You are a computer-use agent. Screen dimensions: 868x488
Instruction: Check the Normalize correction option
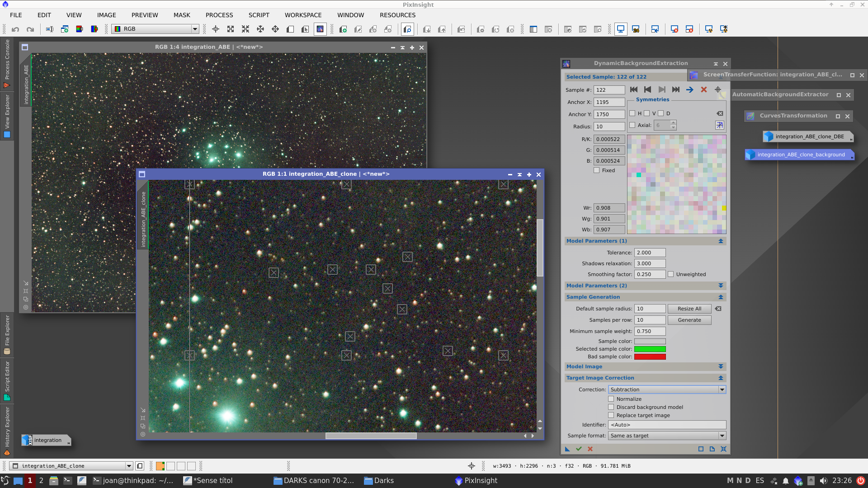(x=611, y=399)
